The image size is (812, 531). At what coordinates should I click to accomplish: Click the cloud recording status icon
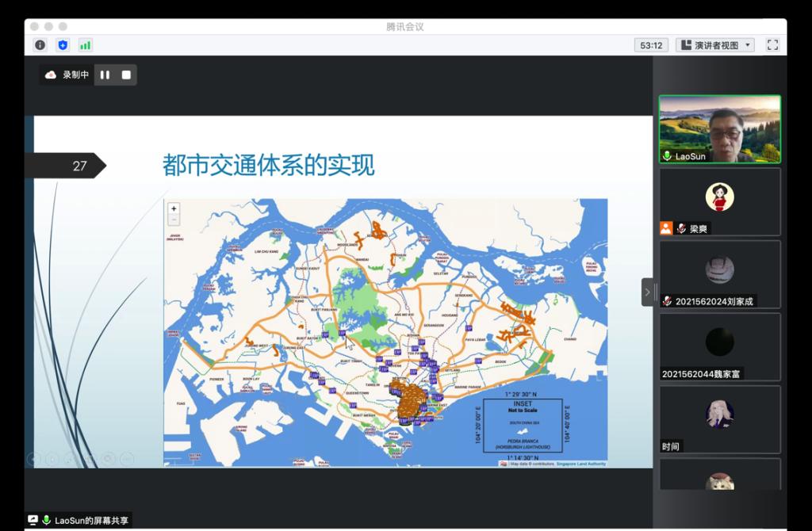(51, 75)
